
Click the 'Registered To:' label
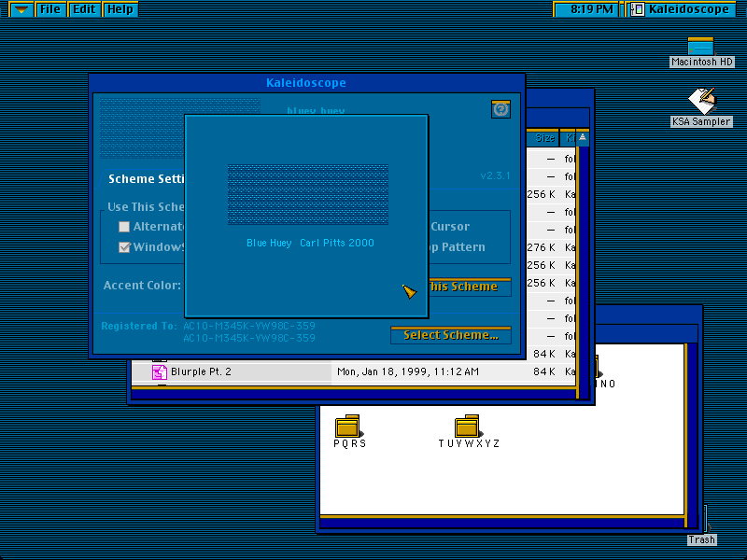coord(138,326)
